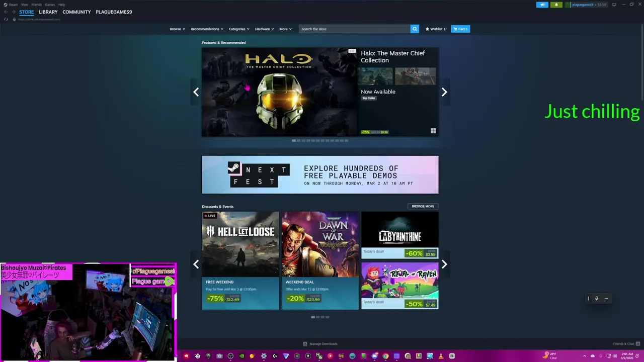Open Epic Games Launcher in taskbar

(x=208, y=356)
